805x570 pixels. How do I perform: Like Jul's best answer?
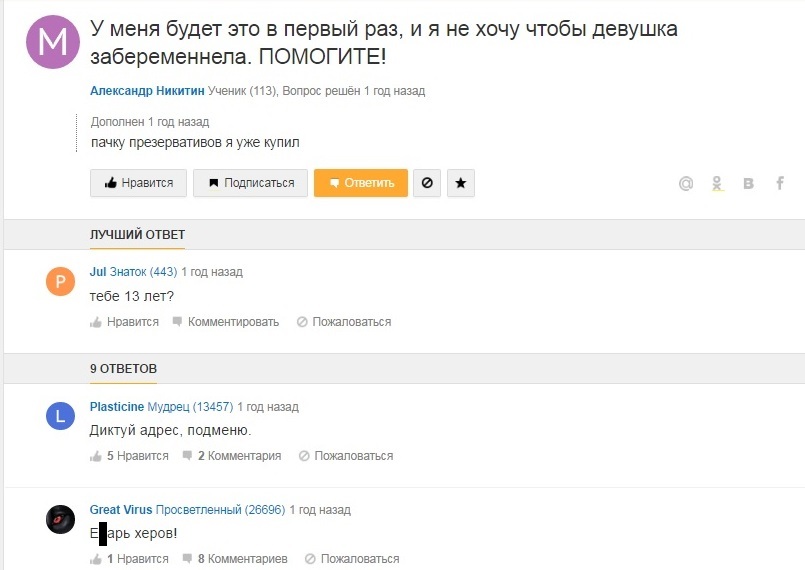click(x=125, y=322)
